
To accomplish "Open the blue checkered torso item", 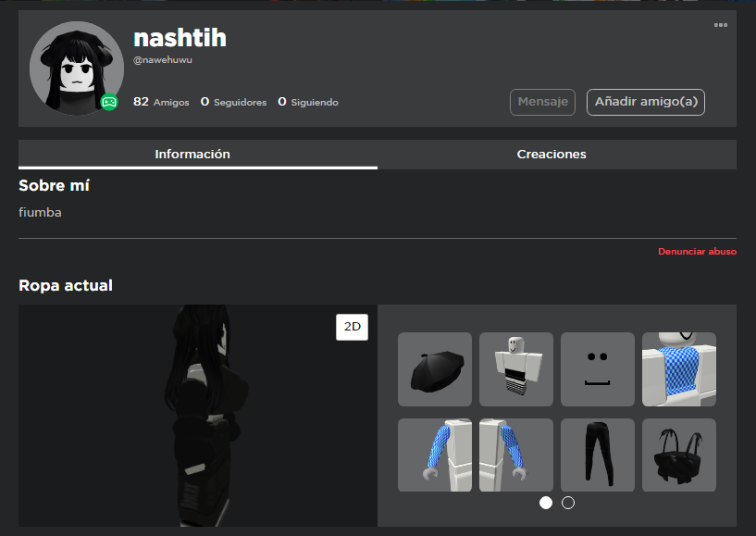I will click(679, 369).
